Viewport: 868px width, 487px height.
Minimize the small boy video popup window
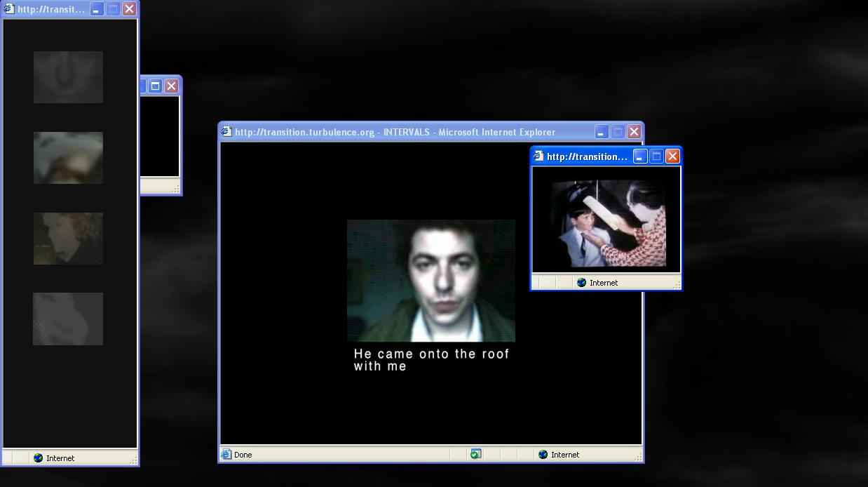[640, 156]
